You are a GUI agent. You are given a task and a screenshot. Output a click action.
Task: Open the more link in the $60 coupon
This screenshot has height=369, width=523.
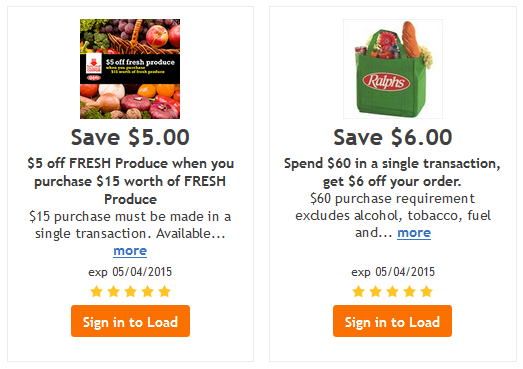click(x=414, y=233)
